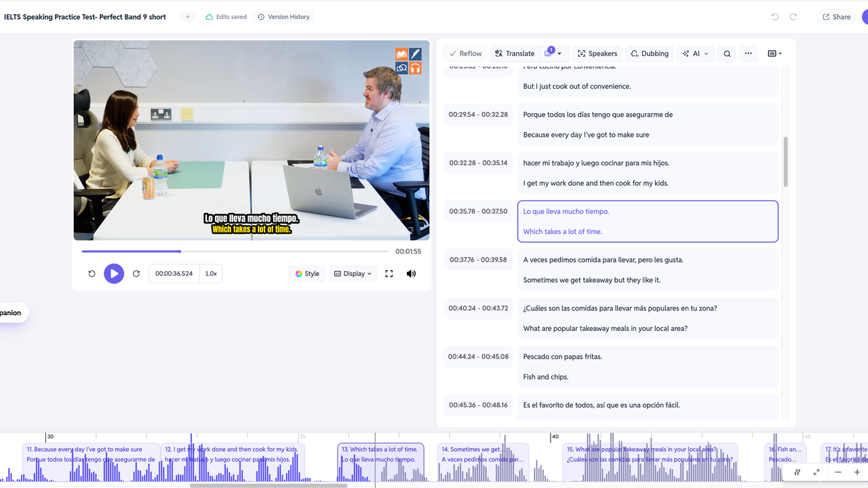Seek on the video progress bar
868x488 pixels.
[x=235, y=251]
